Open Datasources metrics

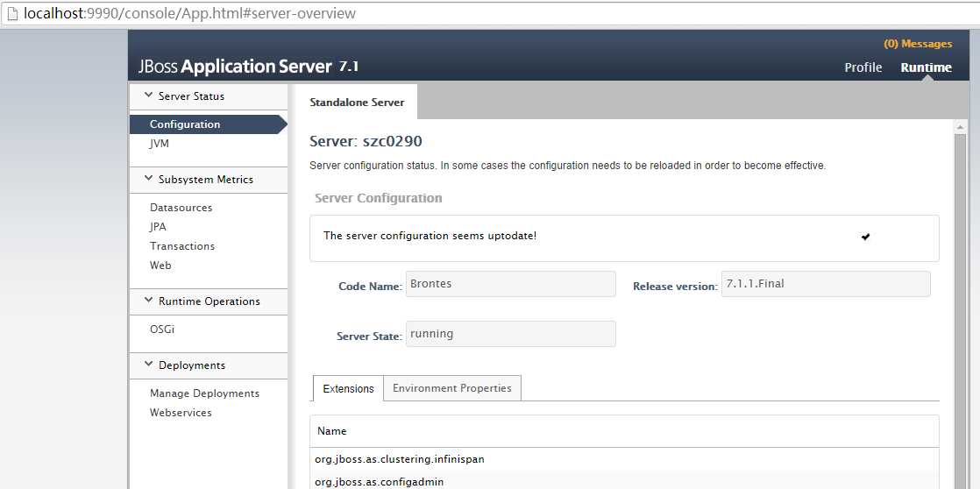(181, 208)
